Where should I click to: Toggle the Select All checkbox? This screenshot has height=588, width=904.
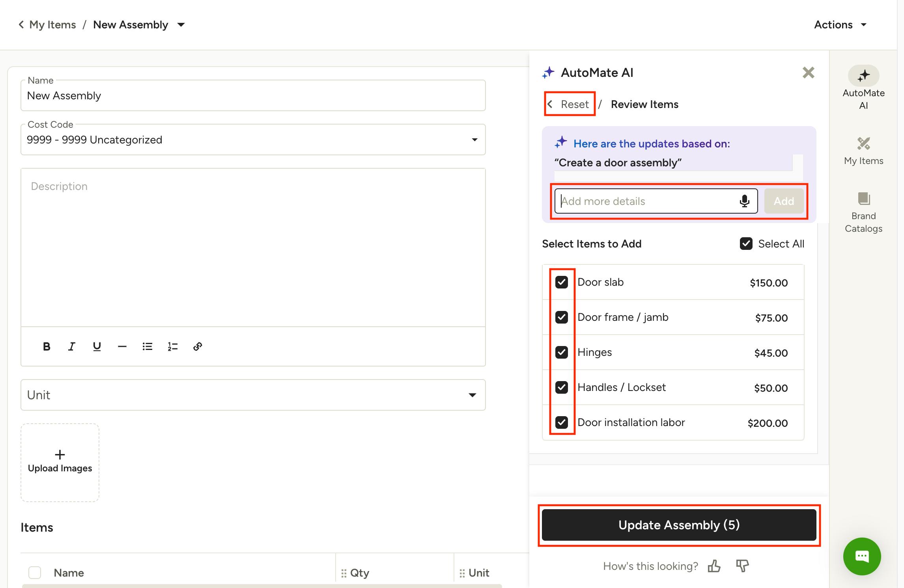(x=746, y=244)
